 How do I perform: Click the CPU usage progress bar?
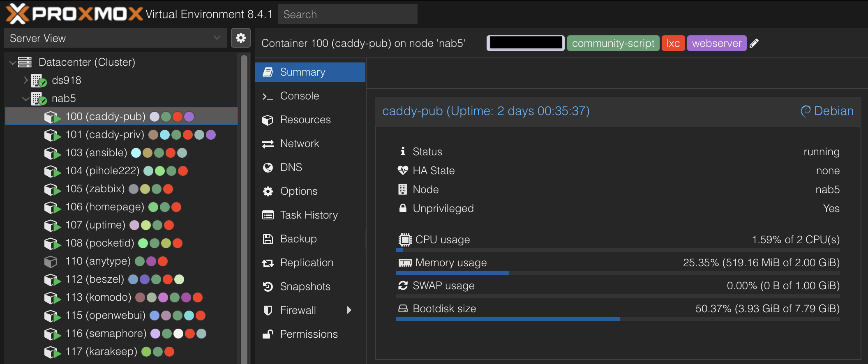click(618, 250)
